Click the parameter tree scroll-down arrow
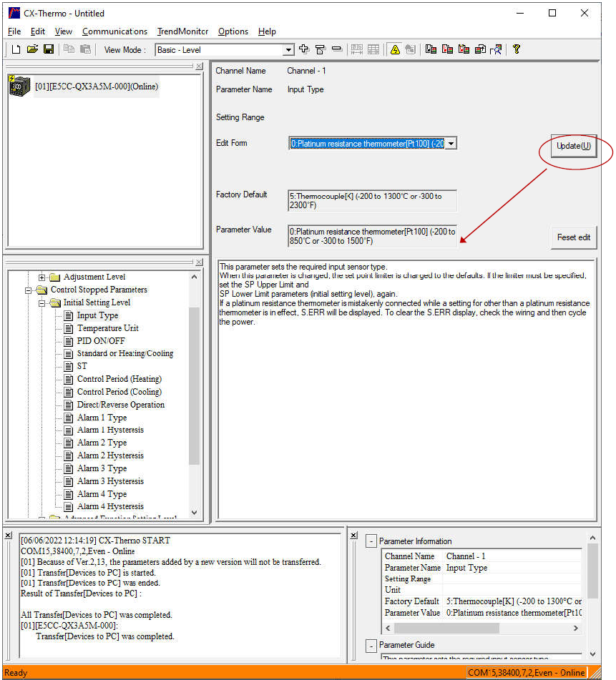This screenshot has width=616, height=680. point(194,512)
